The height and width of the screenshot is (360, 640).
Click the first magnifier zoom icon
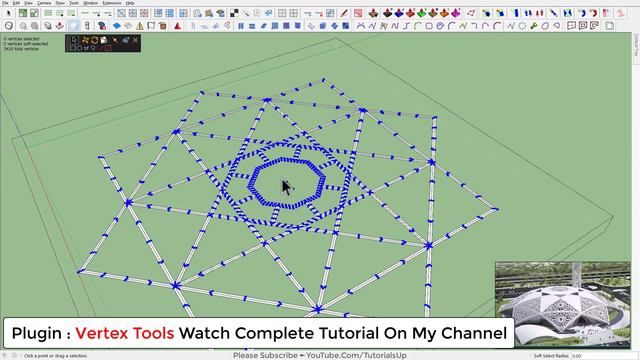point(23,26)
